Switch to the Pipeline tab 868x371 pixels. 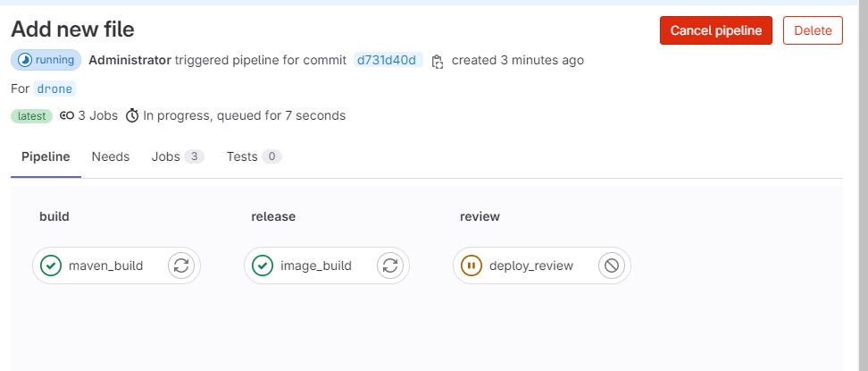pos(46,157)
